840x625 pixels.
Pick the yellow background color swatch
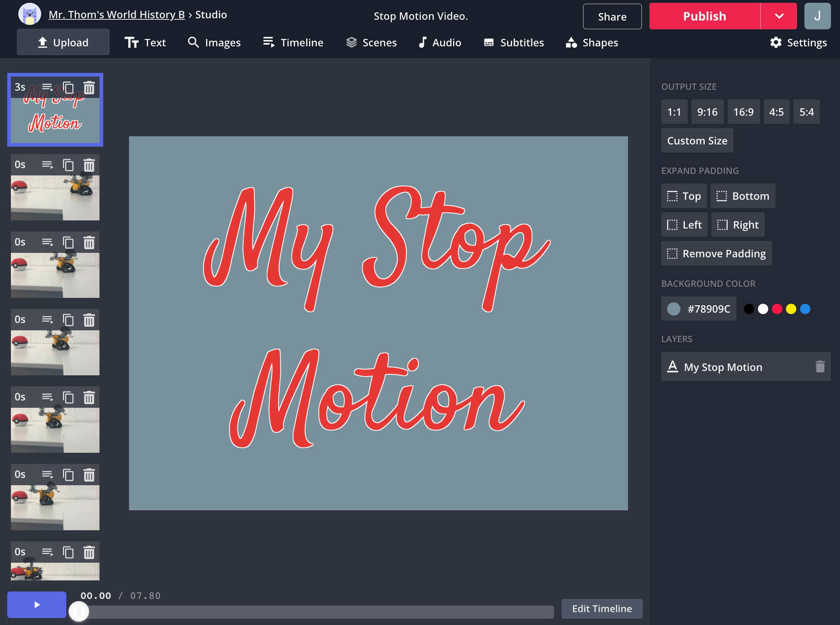pos(791,309)
